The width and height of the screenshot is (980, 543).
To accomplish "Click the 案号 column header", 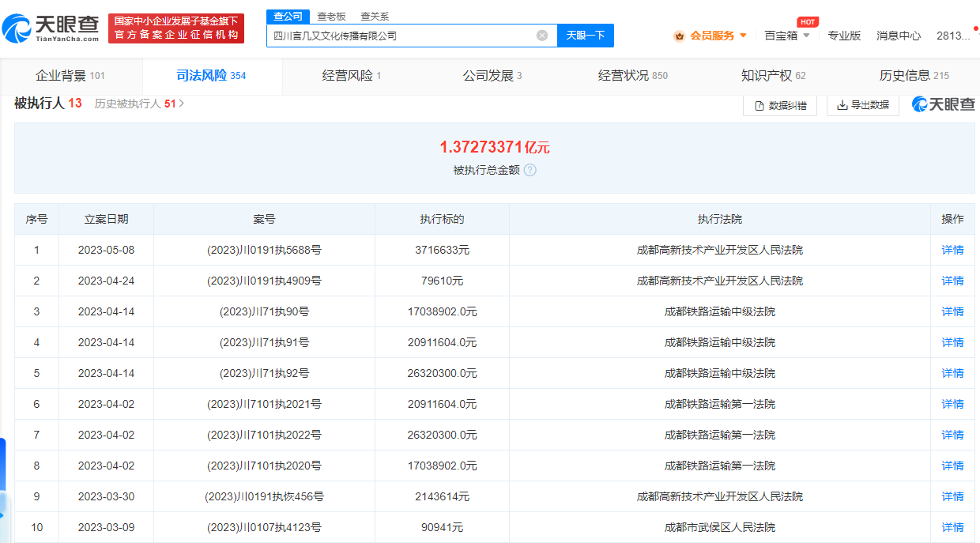I will tap(264, 219).
